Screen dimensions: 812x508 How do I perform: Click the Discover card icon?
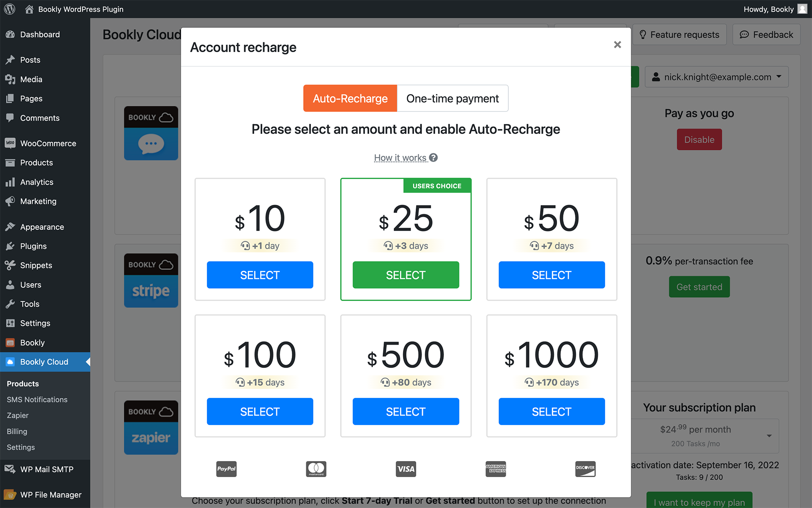click(585, 469)
